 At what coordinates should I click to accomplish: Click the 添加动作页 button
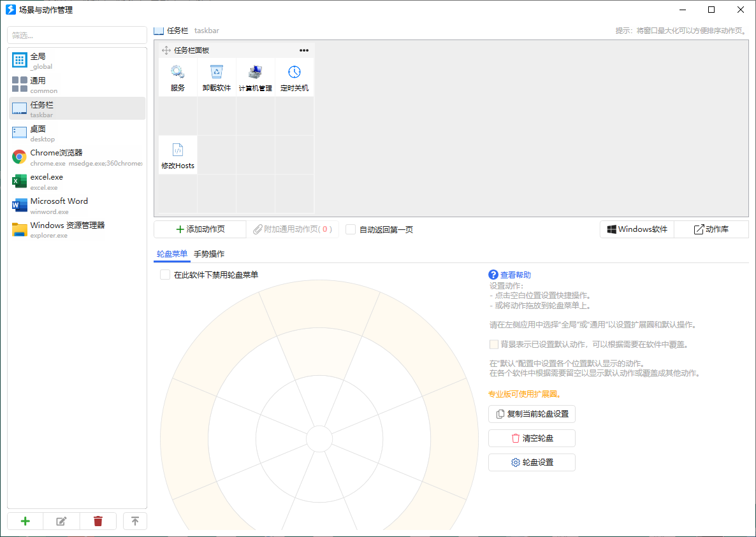coord(200,229)
